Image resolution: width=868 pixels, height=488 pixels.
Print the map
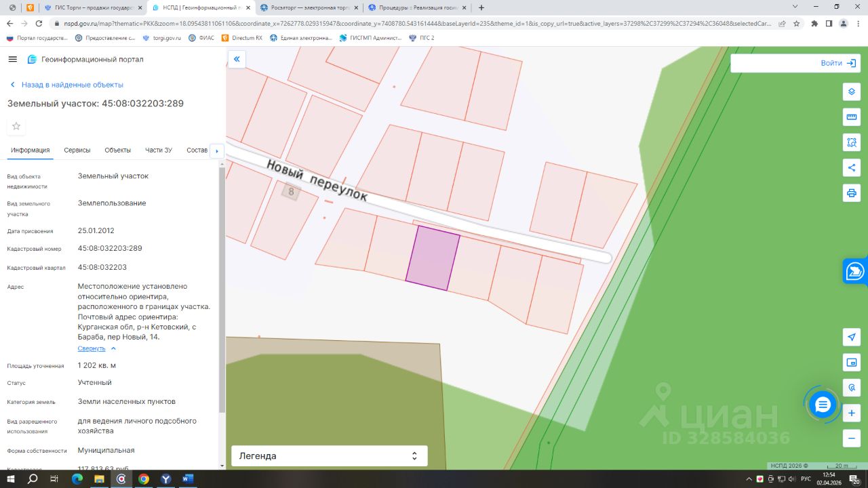click(852, 192)
